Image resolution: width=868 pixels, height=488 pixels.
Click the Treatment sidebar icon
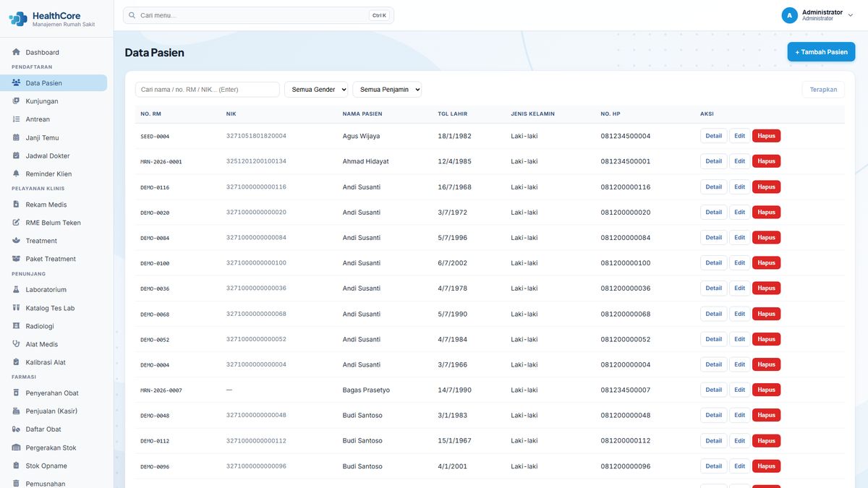(16, 241)
